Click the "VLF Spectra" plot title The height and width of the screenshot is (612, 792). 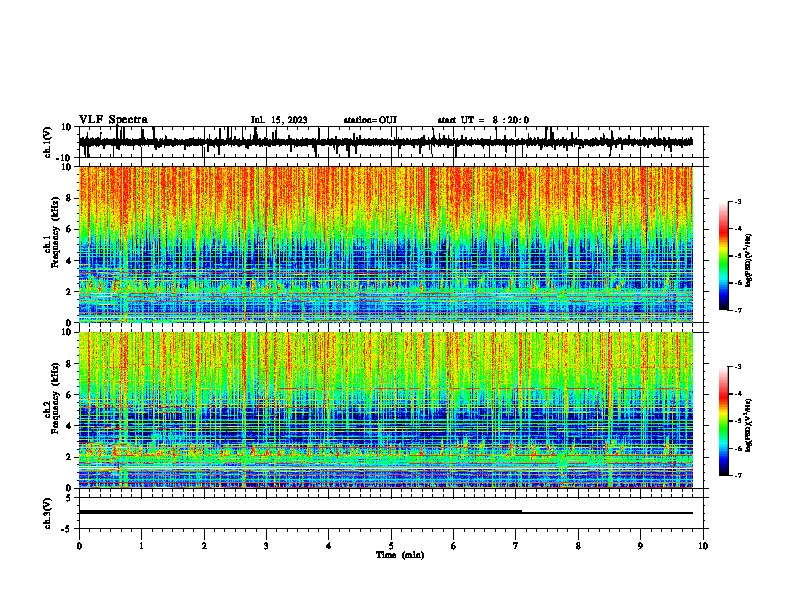[113, 120]
